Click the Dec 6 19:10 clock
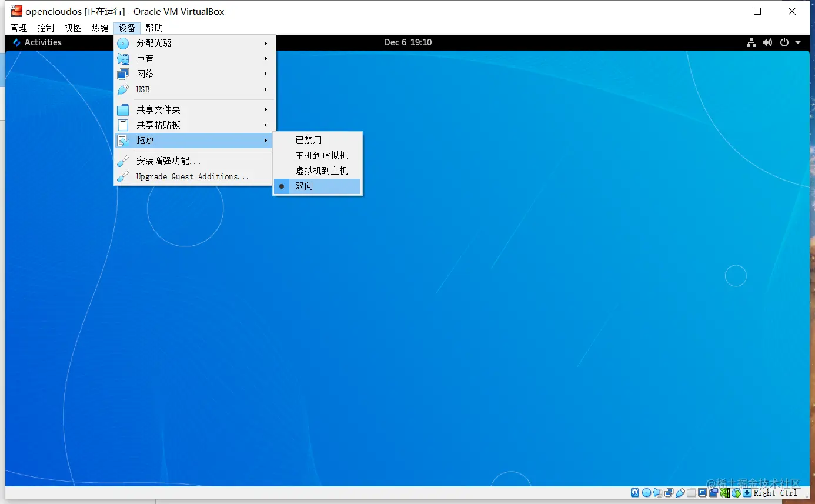 click(408, 42)
